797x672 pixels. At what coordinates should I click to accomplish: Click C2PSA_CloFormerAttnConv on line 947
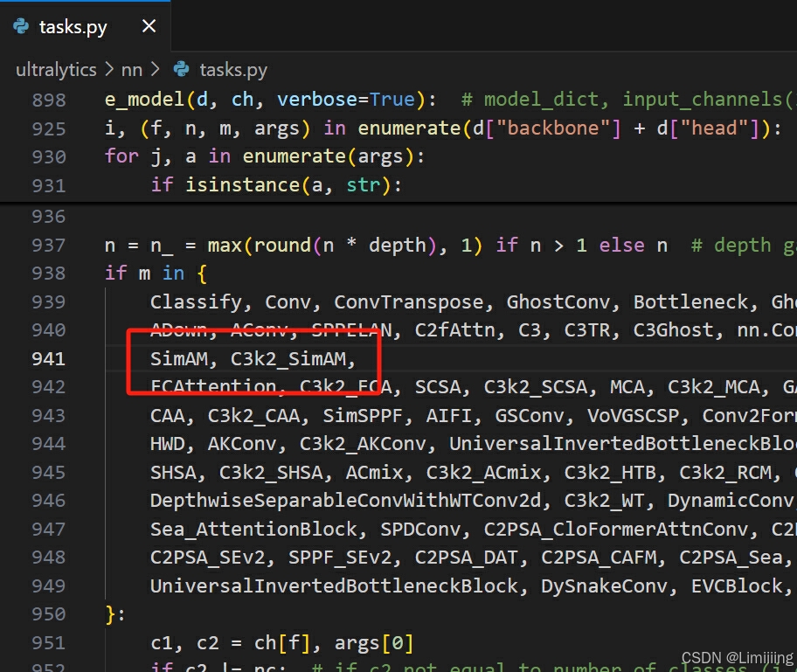click(616, 530)
